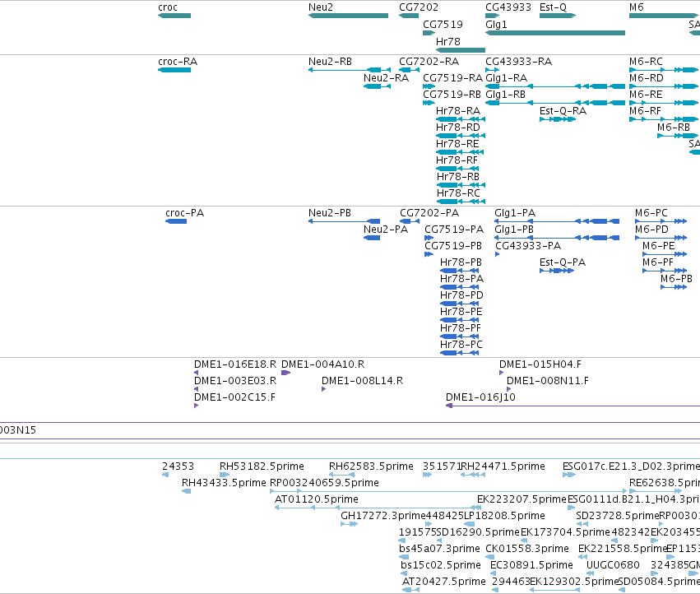Select the M6-PC protein label
The height and width of the screenshot is (594, 700).
pyautogui.click(x=651, y=213)
